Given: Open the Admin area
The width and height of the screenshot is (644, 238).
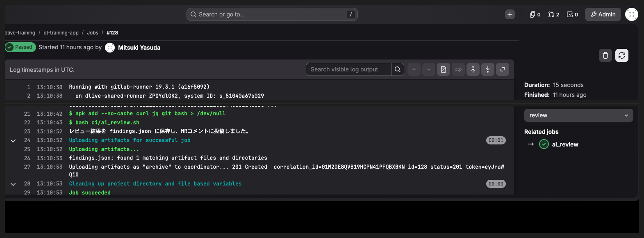Looking at the screenshot, I should pyautogui.click(x=603, y=14).
